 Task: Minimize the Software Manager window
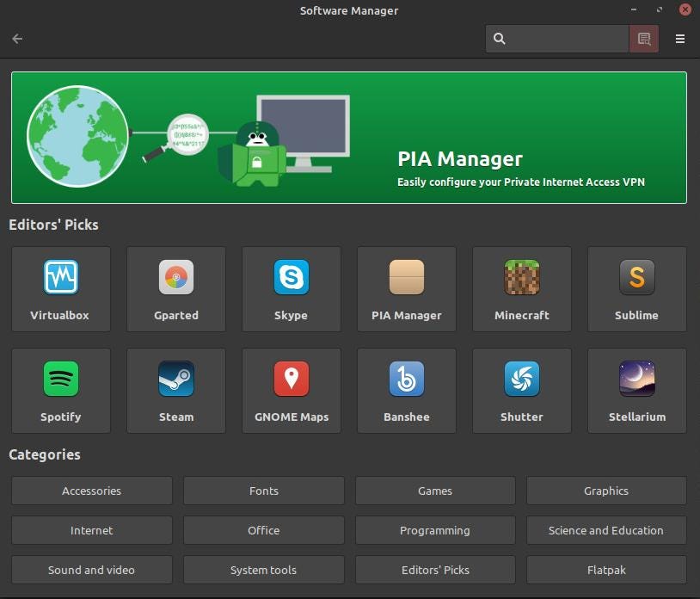coord(634,9)
